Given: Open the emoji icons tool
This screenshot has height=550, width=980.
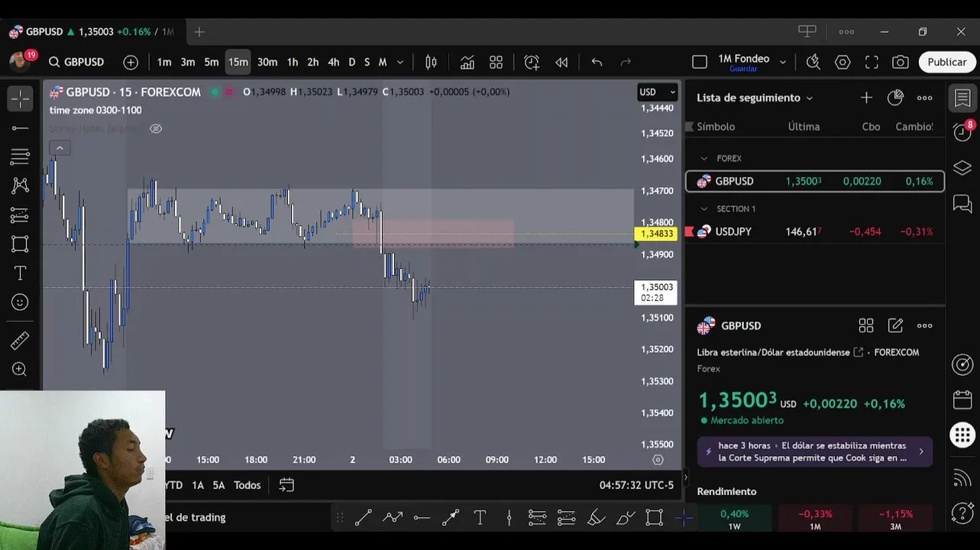Looking at the screenshot, I should [20, 302].
